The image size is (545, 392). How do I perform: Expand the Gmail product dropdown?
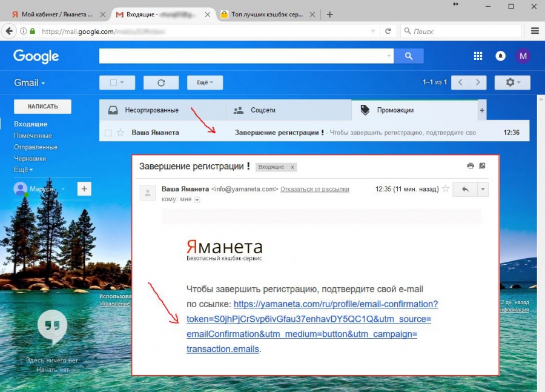click(x=30, y=83)
